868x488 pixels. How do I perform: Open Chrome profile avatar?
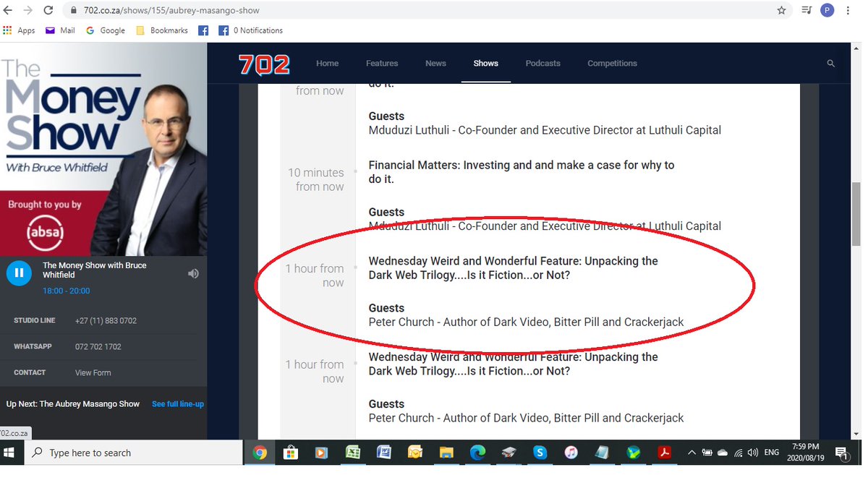(827, 10)
